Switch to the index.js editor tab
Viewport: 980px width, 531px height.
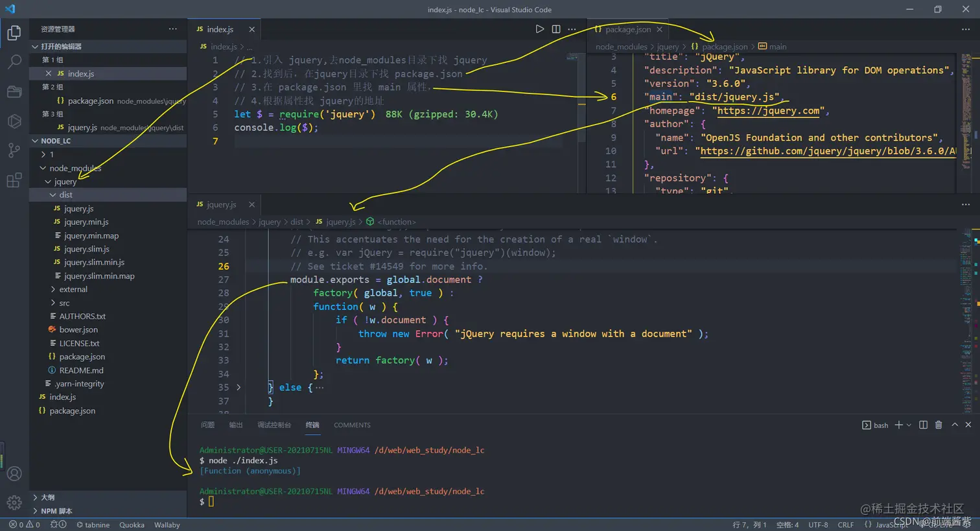(x=225, y=29)
